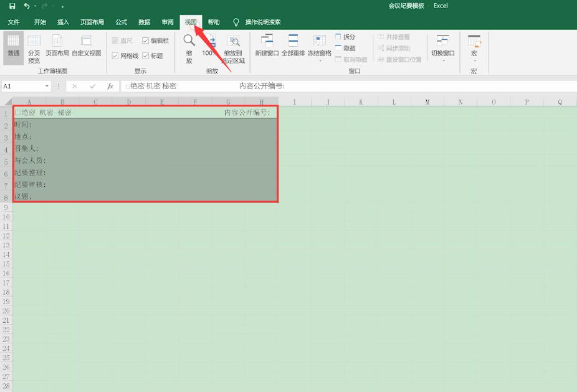Open a 新建窗口 new window
Image resolution: width=577 pixels, height=392 pixels.
click(x=267, y=45)
